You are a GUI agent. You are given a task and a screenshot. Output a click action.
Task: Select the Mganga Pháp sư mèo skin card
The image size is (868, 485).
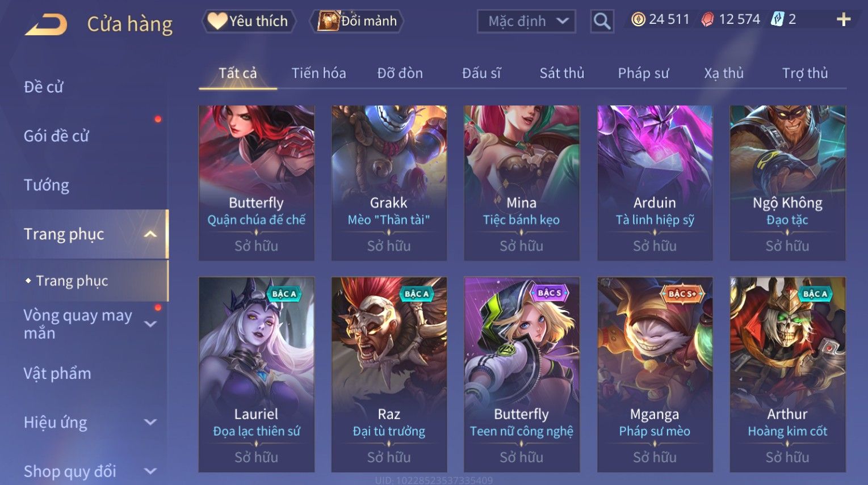coord(655,374)
